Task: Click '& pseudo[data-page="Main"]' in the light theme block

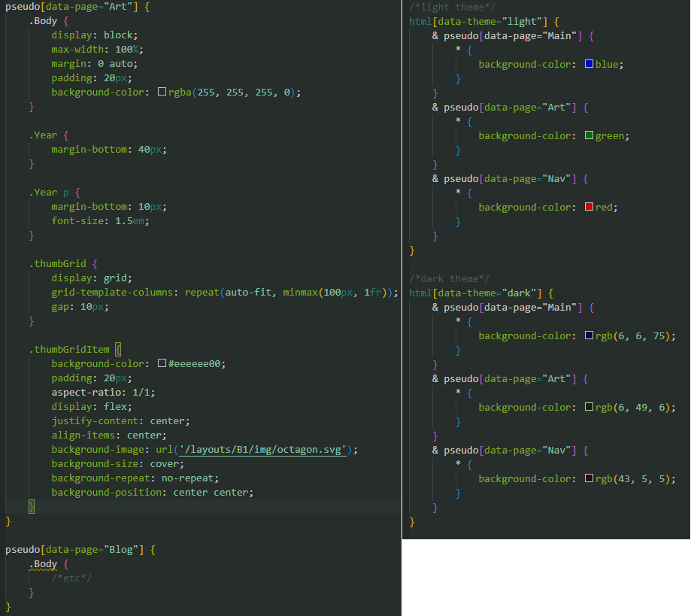Action: 507,35
